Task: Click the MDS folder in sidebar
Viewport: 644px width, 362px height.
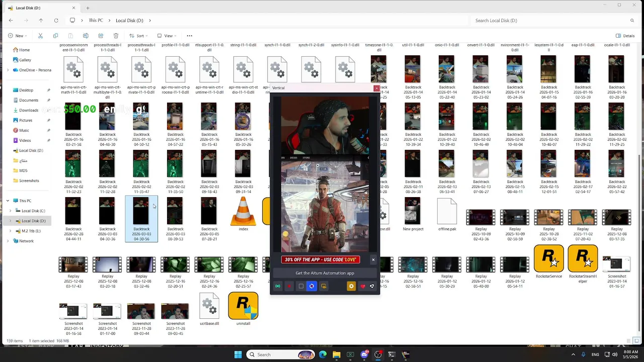Action: pyautogui.click(x=23, y=170)
